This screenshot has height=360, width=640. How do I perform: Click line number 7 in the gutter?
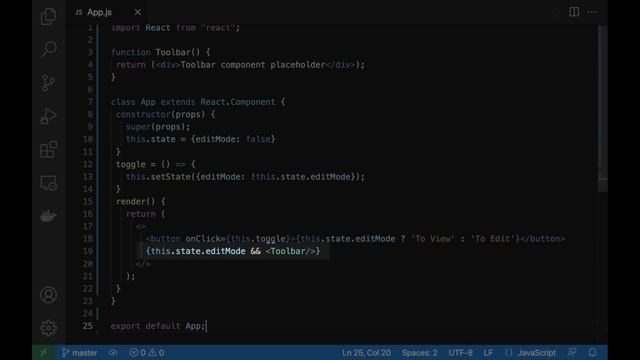click(x=90, y=102)
